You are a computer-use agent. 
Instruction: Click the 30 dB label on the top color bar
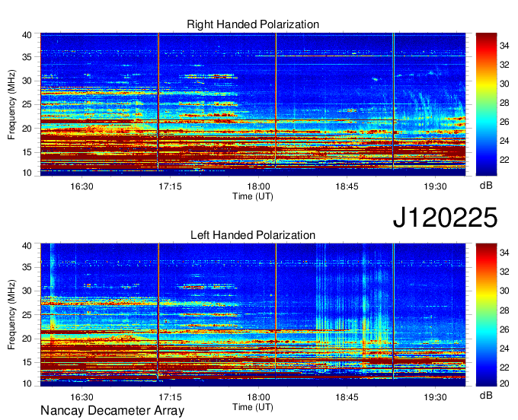[504, 84]
